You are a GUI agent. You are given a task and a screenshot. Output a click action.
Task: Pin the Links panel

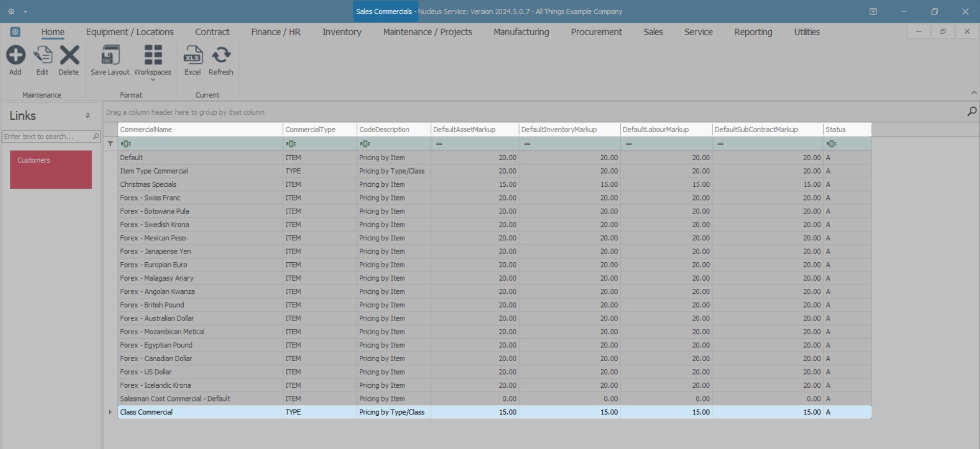pyautogui.click(x=88, y=116)
